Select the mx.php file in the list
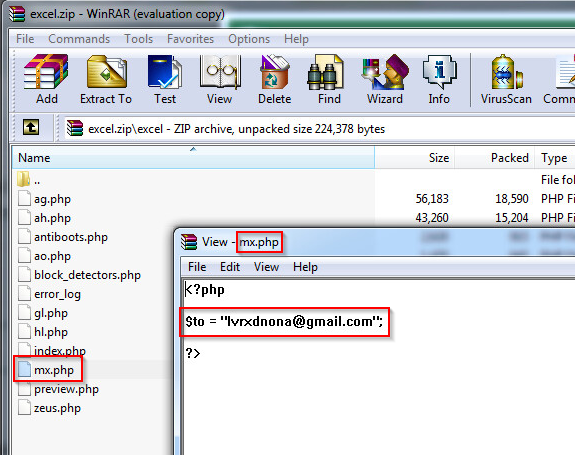The image size is (575, 455). pyautogui.click(x=54, y=370)
